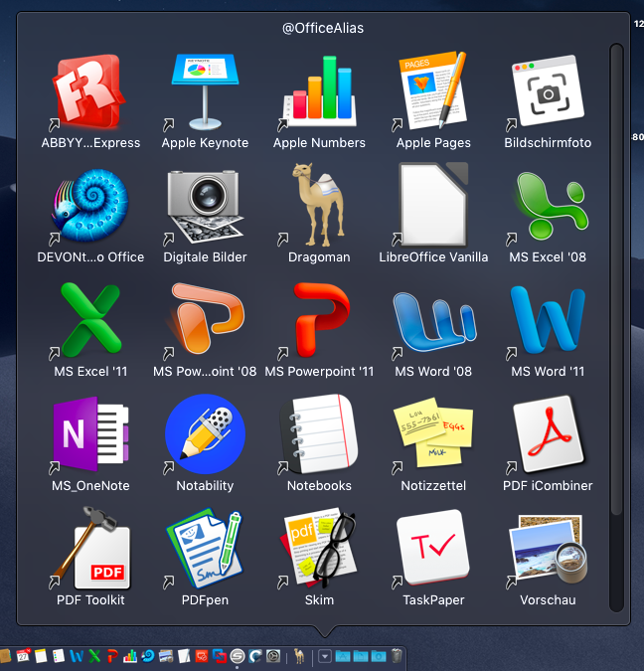Open the Trash in the Dock

pyautogui.click(x=398, y=656)
